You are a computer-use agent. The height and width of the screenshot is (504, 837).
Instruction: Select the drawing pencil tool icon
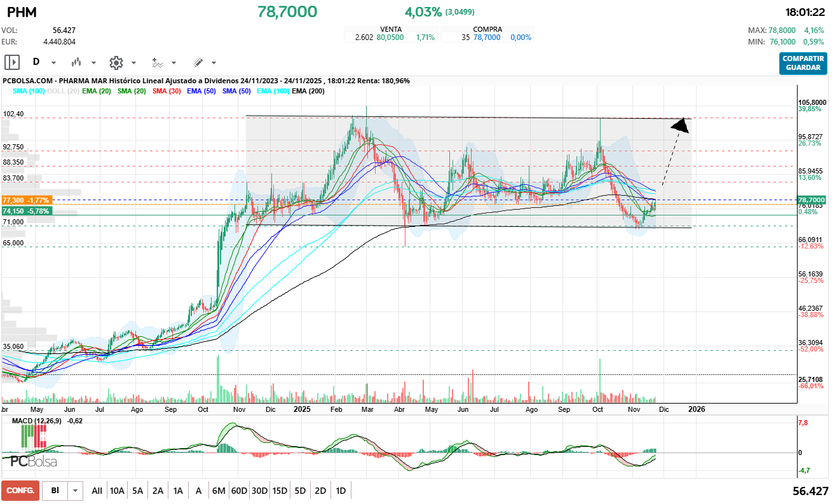(198, 62)
